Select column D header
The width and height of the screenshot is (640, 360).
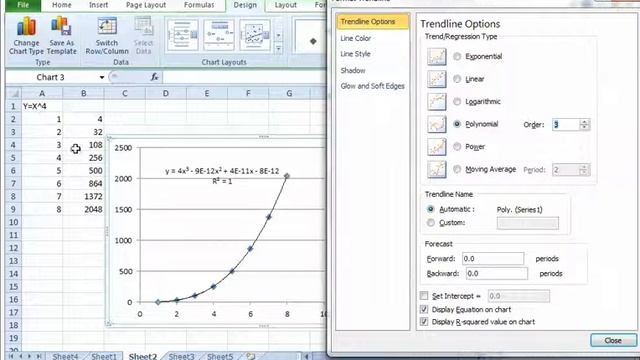coord(166,93)
